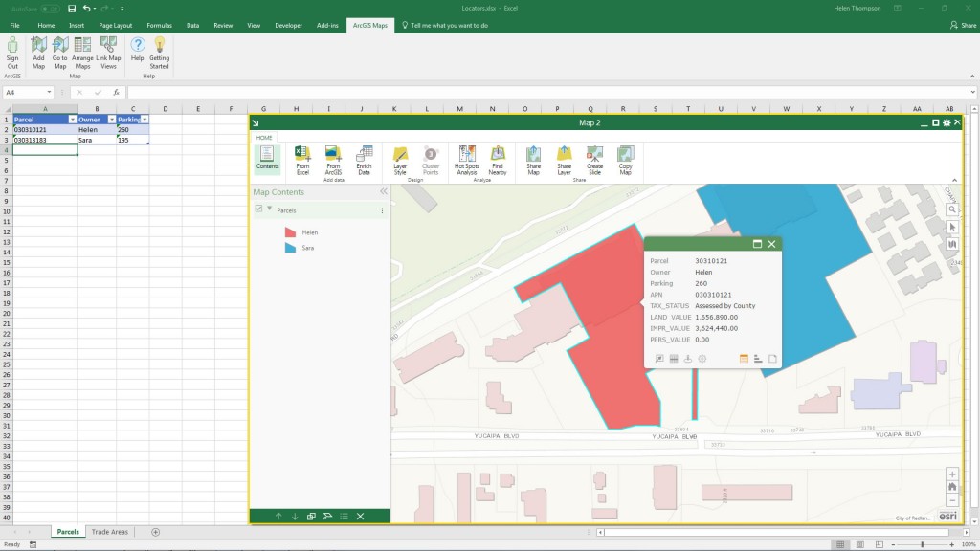Open the Parcel column filter dropdown

(72, 120)
